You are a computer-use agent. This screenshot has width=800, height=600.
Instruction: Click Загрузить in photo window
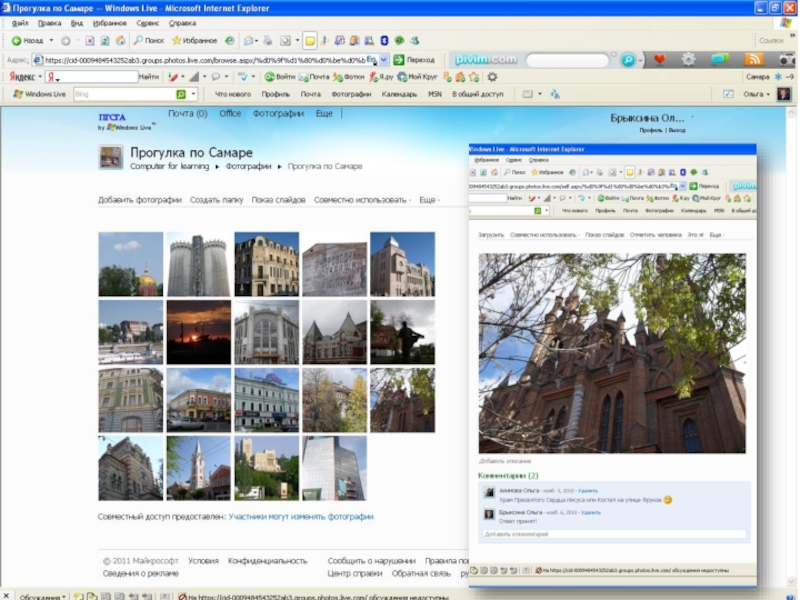click(491, 235)
